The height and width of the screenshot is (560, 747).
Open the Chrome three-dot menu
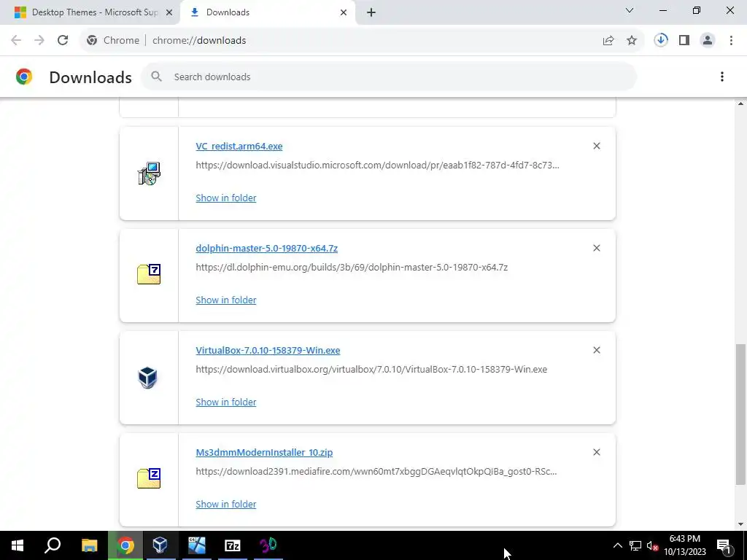pos(731,41)
